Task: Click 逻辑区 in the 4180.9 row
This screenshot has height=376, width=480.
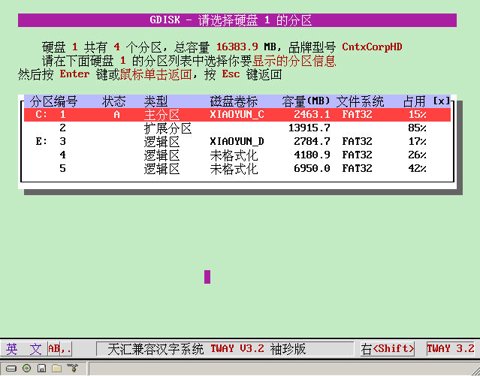Action: pos(162,155)
